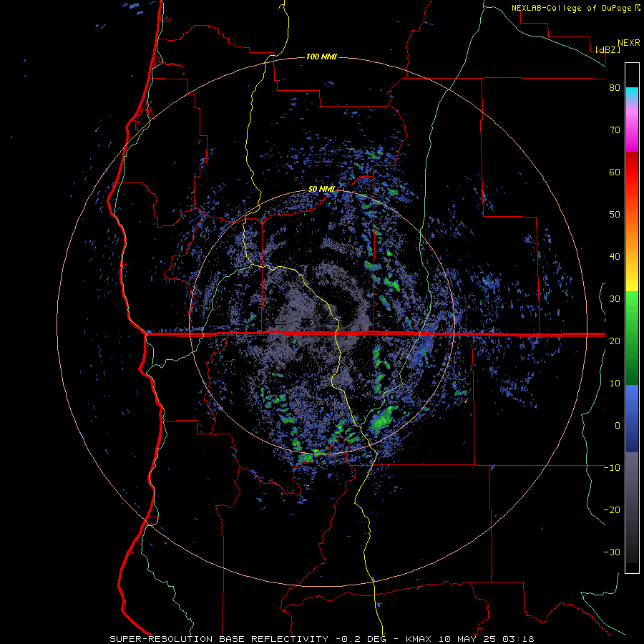Click the 70 value on the dBZ scale
The image size is (644, 644).
click(x=615, y=130)
